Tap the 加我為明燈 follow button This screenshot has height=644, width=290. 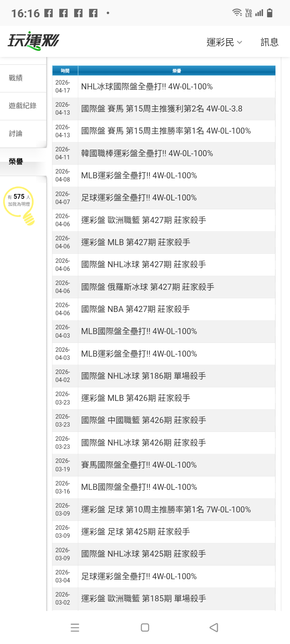[19, 204]
